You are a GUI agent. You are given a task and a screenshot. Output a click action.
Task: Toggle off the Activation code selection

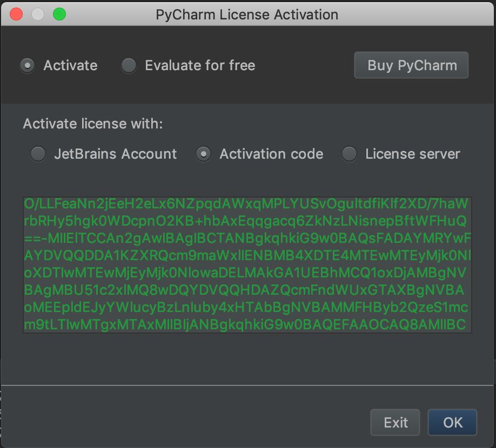point(203,154)
